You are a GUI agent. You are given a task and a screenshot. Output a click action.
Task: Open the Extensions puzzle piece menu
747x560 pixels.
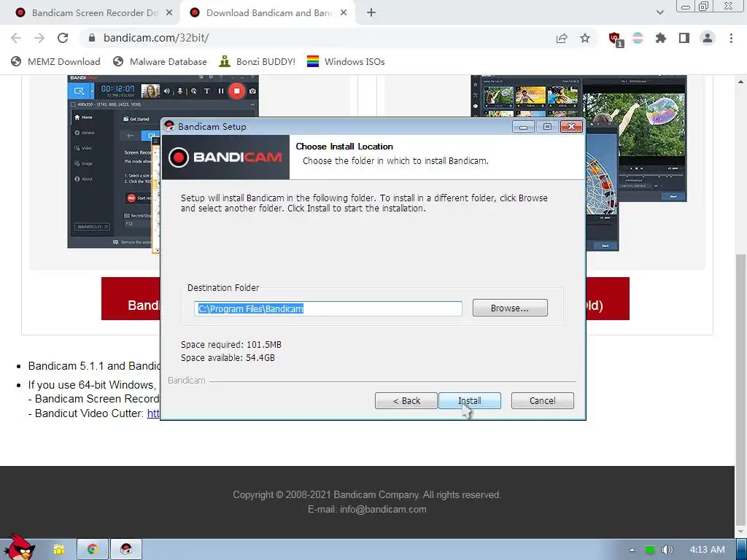click(x=661, y=38)
